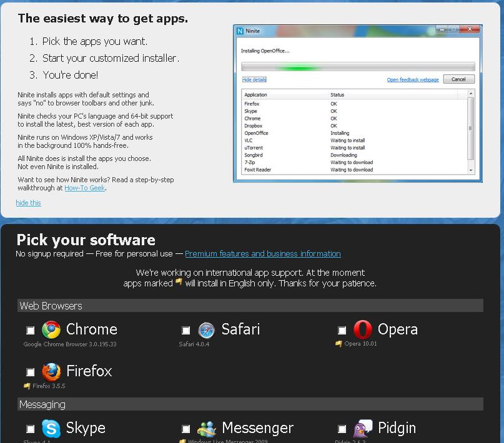504x443 pixels.
Task: Click the English-only flag icon in the notice
Action: click(x=179, y=282)
